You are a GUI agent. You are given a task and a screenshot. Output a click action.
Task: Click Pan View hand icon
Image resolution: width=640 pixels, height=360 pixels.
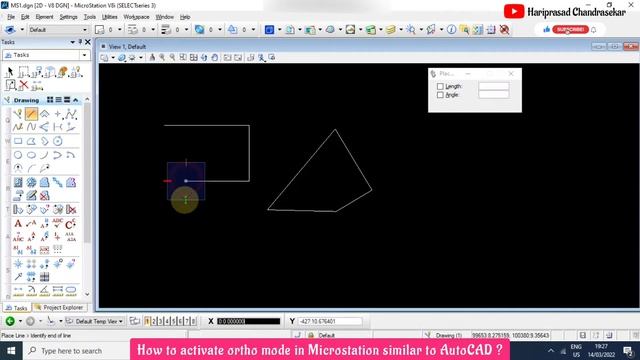tap(215, 58)
